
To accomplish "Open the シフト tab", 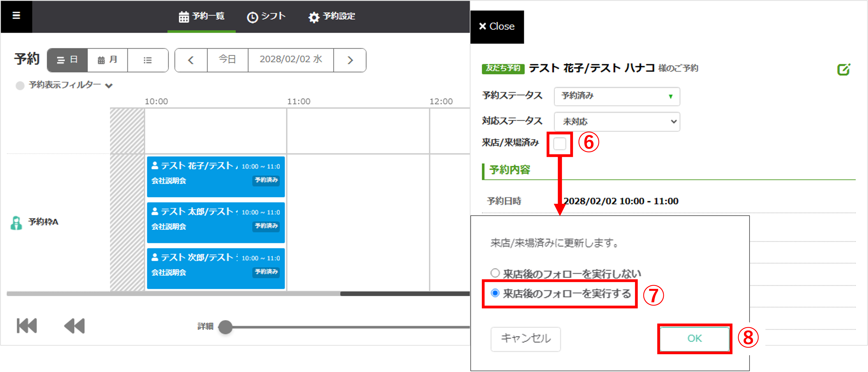I will 266,17.
